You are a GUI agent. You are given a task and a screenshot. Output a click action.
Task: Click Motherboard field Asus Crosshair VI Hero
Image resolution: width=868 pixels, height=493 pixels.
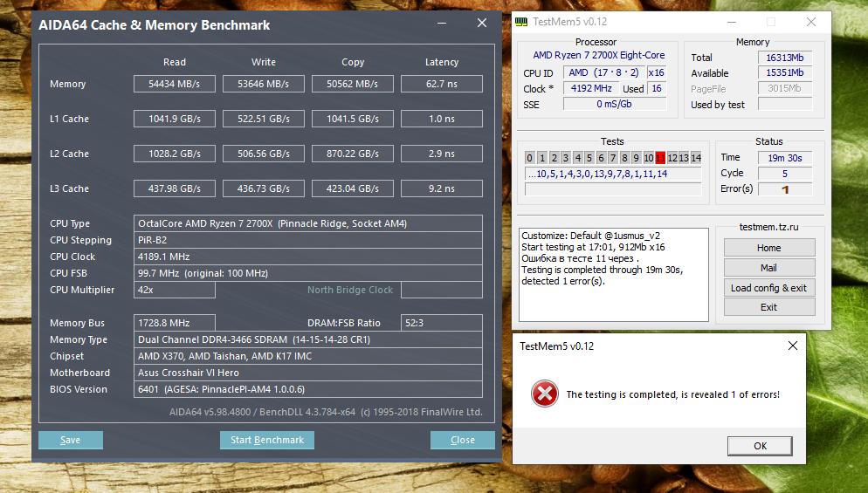coord(307,373)
